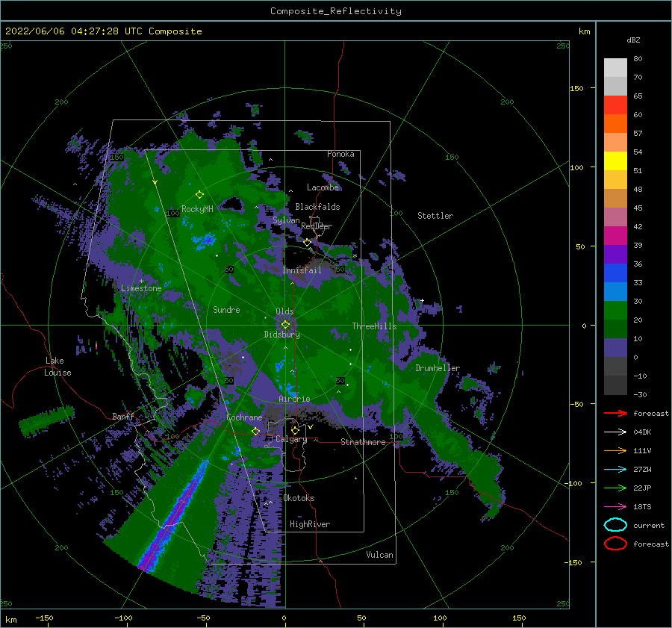This screenshot has width=672, height=628.
Task: Click the yellow 54 dBZ color band
Action: click(x=615, y=161)
